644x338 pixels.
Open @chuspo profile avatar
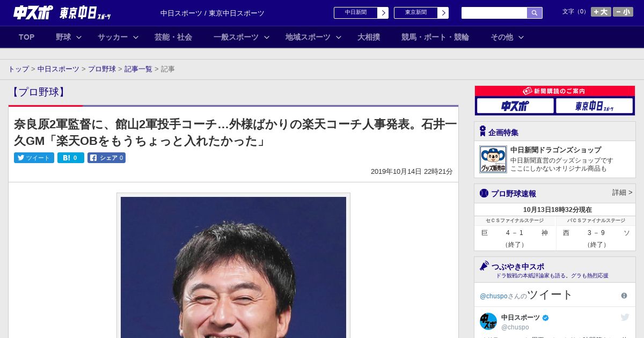[x=488, y=321]
